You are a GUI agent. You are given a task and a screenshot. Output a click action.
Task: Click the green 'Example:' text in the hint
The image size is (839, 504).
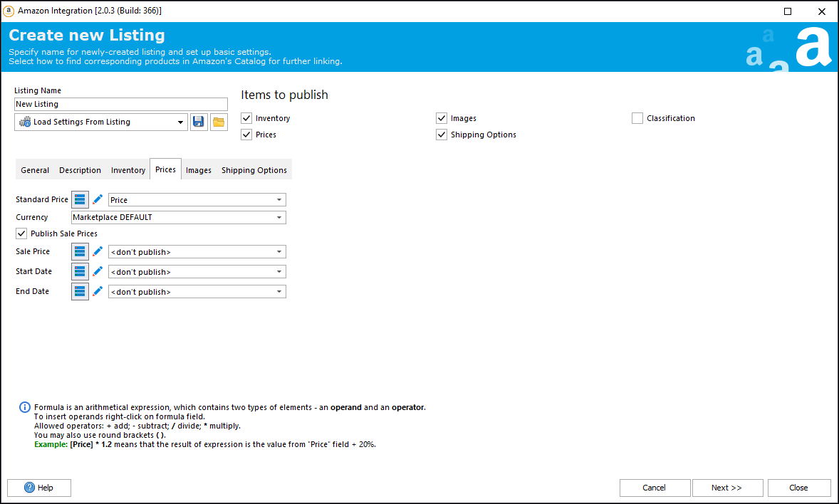(x=51, y=444)
